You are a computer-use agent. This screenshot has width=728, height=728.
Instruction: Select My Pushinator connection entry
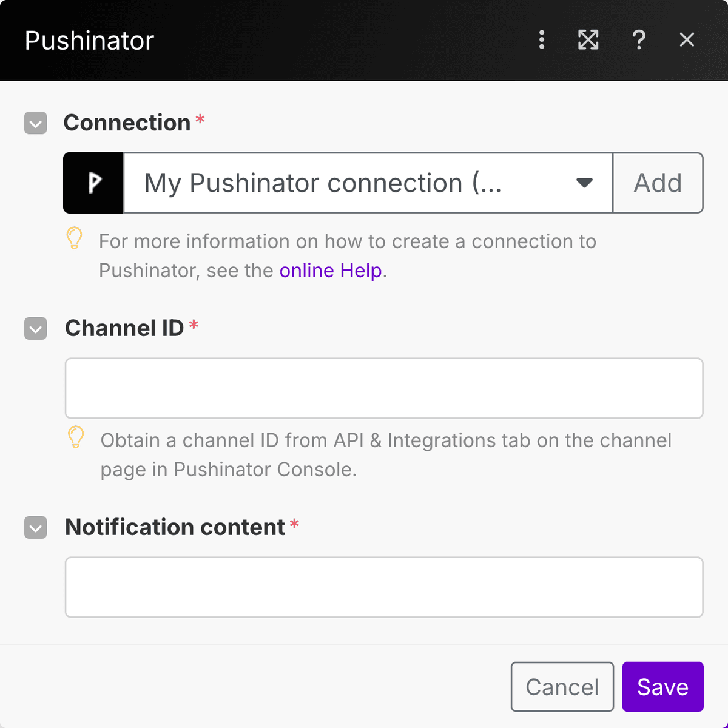point(322,183)
